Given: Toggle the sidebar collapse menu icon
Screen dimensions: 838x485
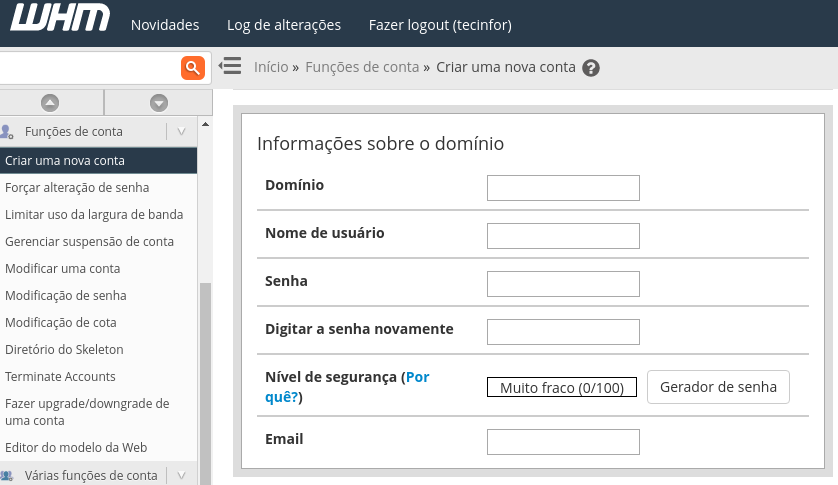Looking at the screenshot, I should coord(230,66).
